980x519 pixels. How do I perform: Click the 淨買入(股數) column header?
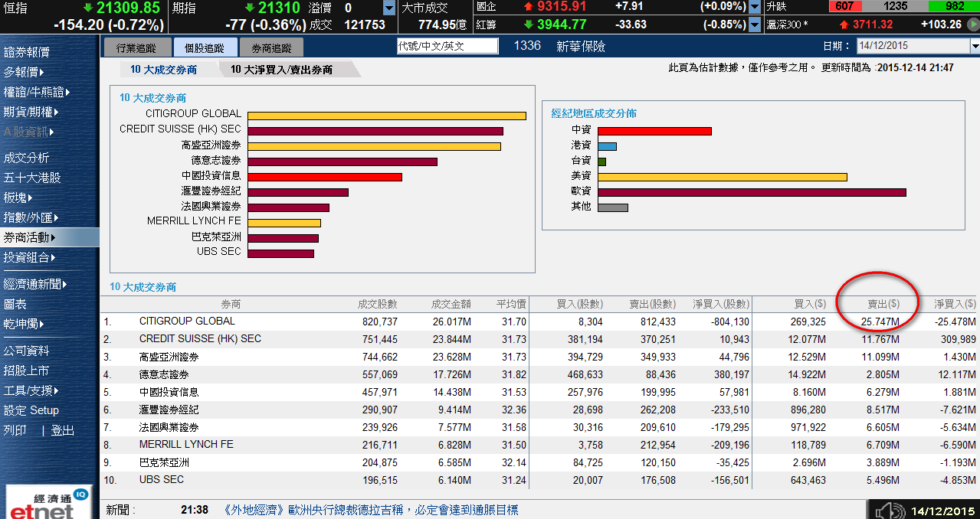coord(720,304)
